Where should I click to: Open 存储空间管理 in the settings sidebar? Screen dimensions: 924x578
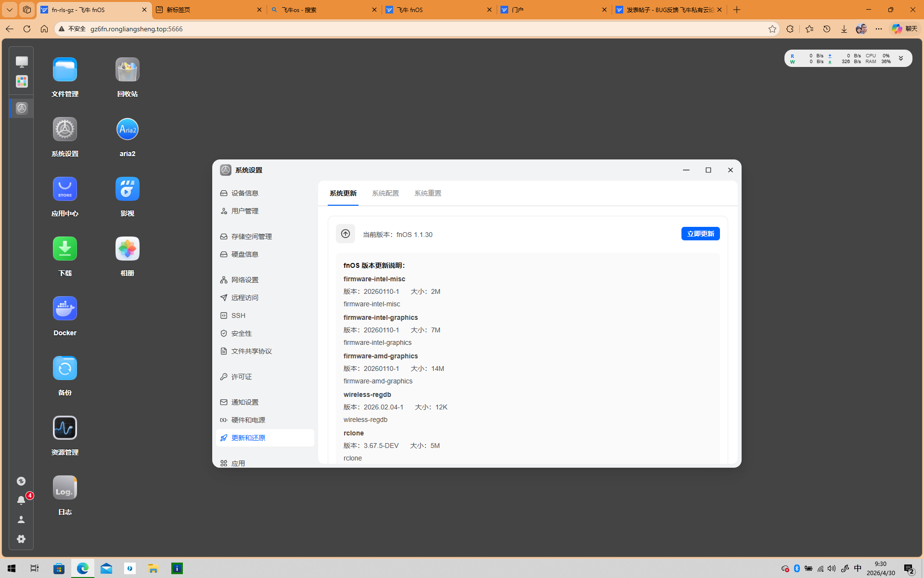click(x=265, y=236)
